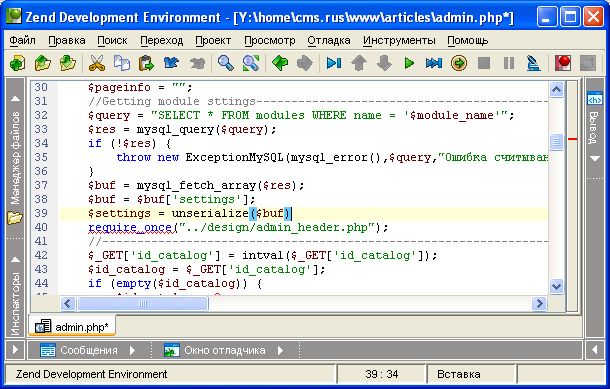Click line number 35 in gutter

(x=41, y=157)
